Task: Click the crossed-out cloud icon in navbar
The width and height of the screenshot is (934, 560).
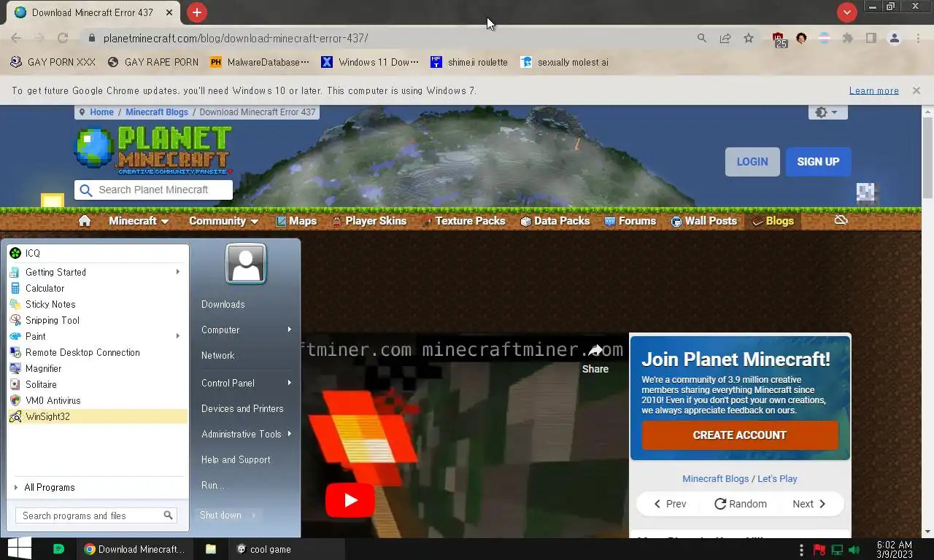Action: click(841, 219)
